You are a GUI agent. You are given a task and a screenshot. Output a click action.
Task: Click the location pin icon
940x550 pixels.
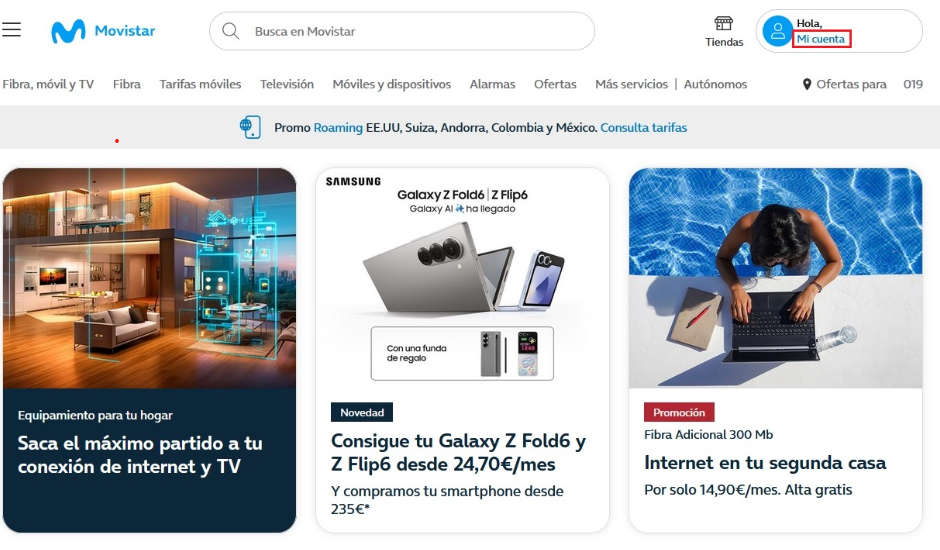point(807,85)
